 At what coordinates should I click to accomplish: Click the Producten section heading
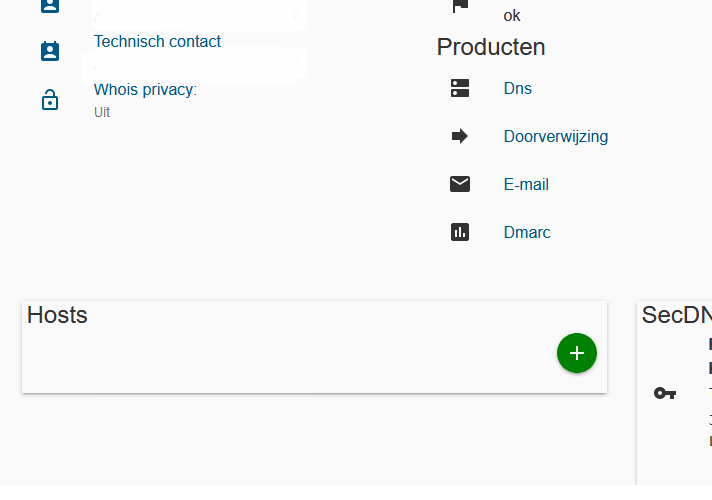point(491,47)
